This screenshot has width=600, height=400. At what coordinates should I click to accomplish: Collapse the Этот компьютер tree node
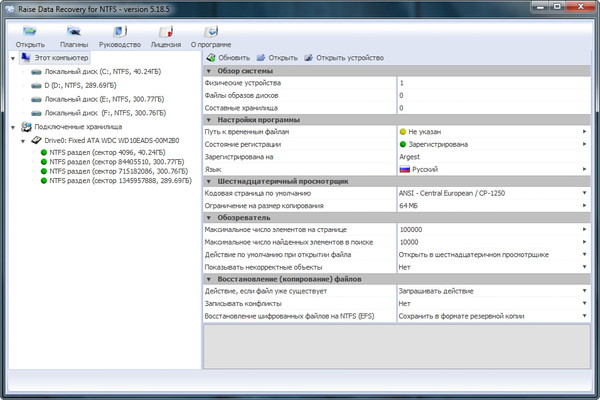click(13, 59)
